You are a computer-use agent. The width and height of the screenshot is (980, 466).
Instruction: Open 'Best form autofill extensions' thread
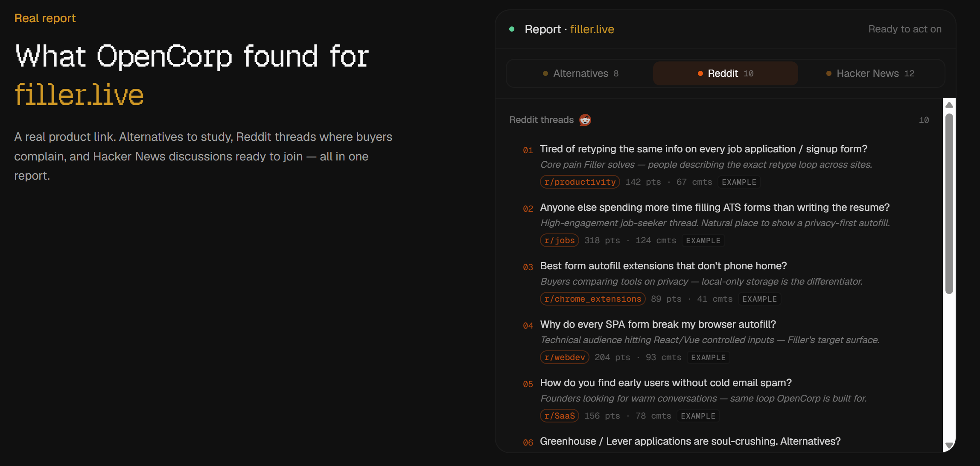click(663, 266)
